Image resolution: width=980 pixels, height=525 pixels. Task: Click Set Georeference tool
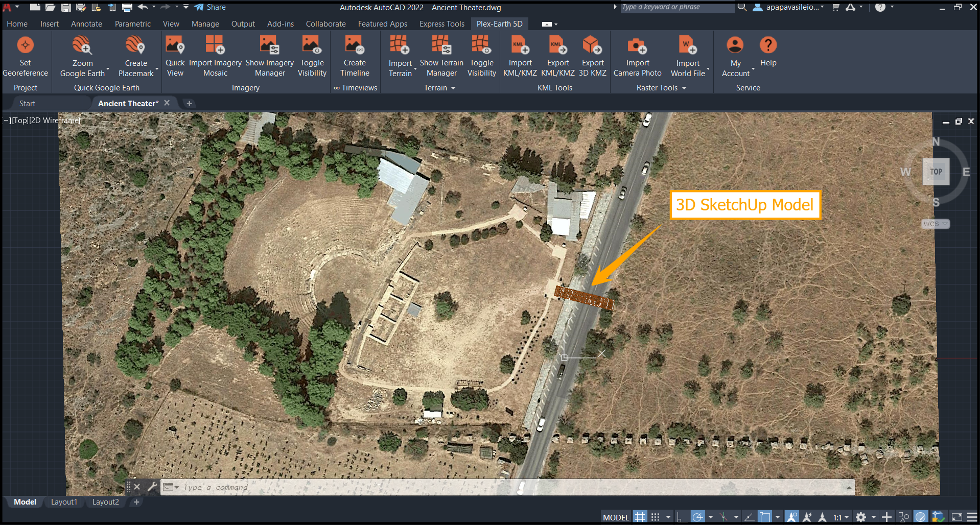click(x=25, y=57)
